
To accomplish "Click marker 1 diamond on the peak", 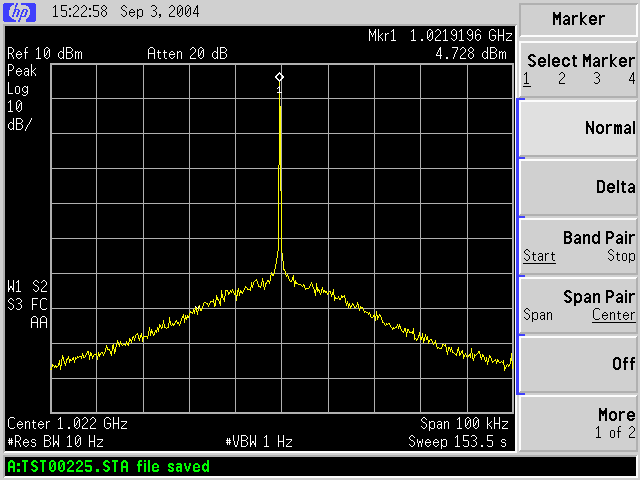I will pos(279,77).
